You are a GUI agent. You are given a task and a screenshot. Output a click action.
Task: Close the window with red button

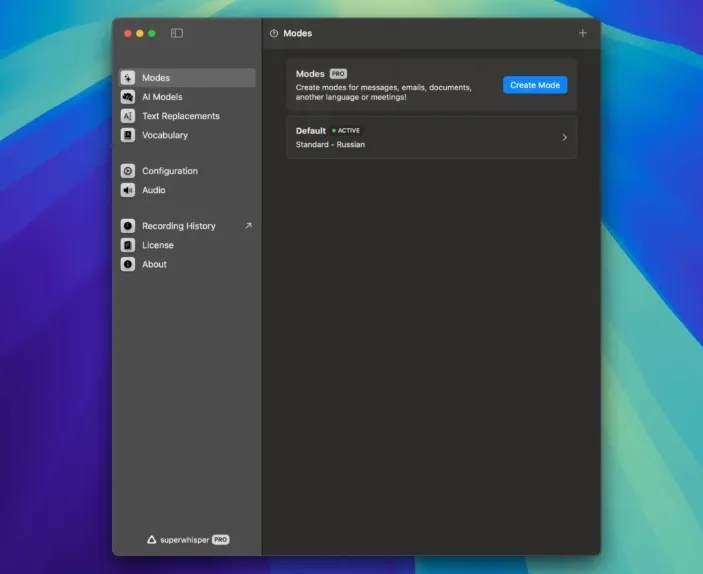pyautogui.click(x=128, y=33)
